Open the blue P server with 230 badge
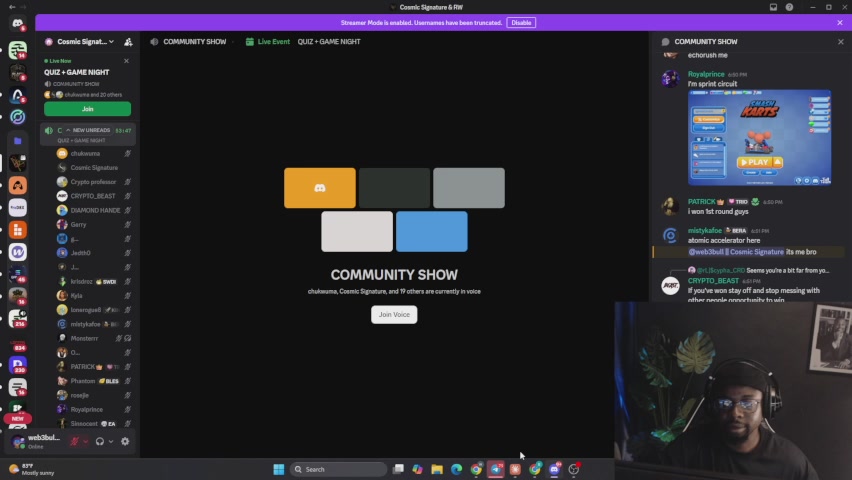This screenshot has height=480, width=852. (x=17, y=365)
